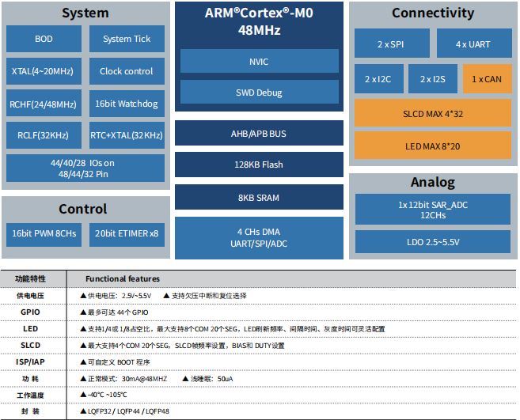Screen dimensions: 520x420
Task: Select the 16bit PWM 8CHs block
Action: coord(44,235)
